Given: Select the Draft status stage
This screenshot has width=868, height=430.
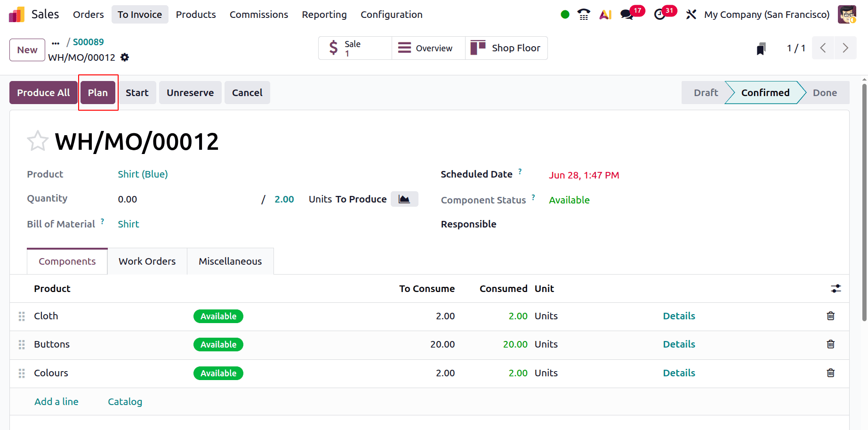Looking at the screenshot, I should coord(706,93).
